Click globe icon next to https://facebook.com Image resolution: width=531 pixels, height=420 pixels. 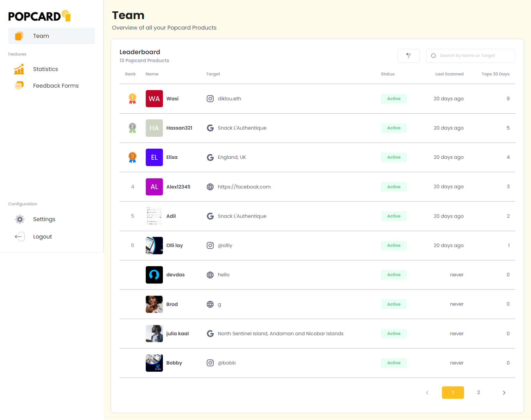210,187
